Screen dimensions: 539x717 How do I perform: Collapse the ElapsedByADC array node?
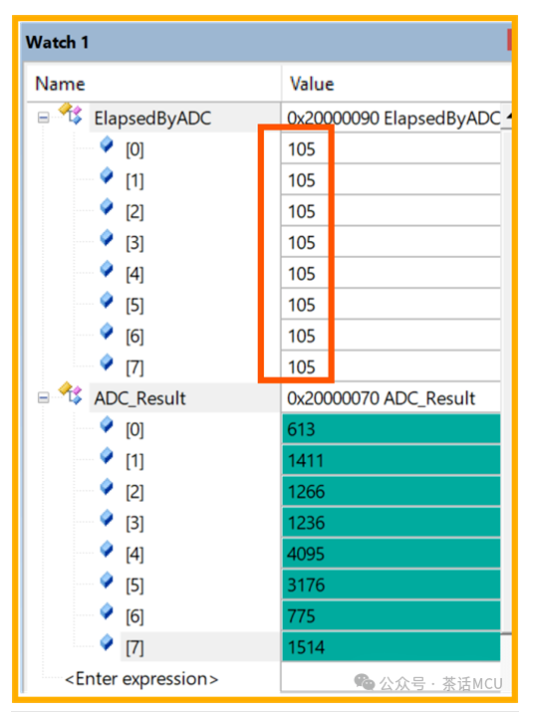pyautogui.click(x=43, y=118)
